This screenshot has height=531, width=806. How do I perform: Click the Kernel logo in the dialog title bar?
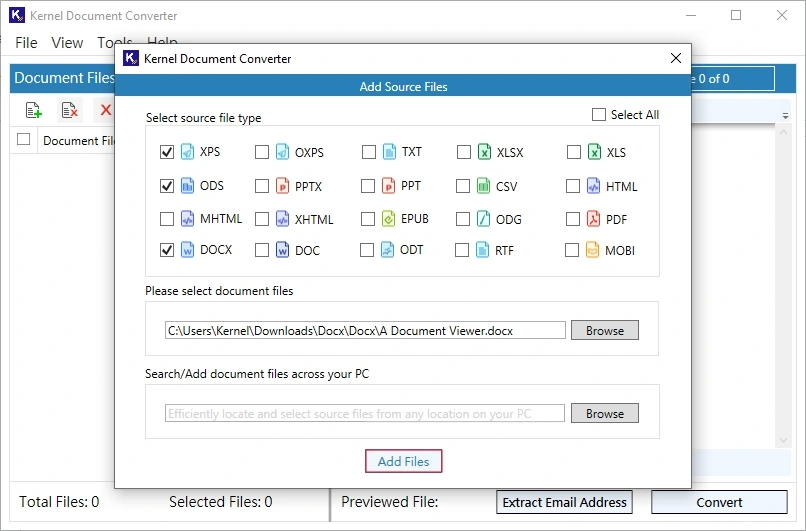131,59
